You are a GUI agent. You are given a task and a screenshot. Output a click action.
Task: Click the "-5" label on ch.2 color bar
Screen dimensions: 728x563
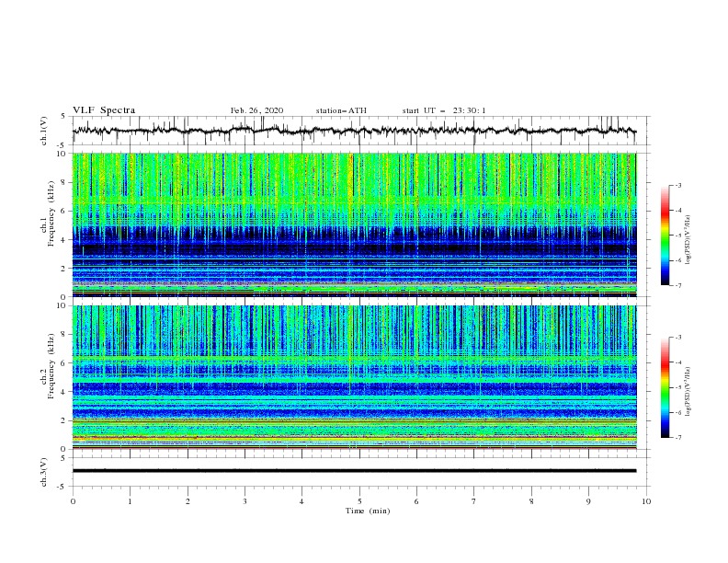coord(677,387)
